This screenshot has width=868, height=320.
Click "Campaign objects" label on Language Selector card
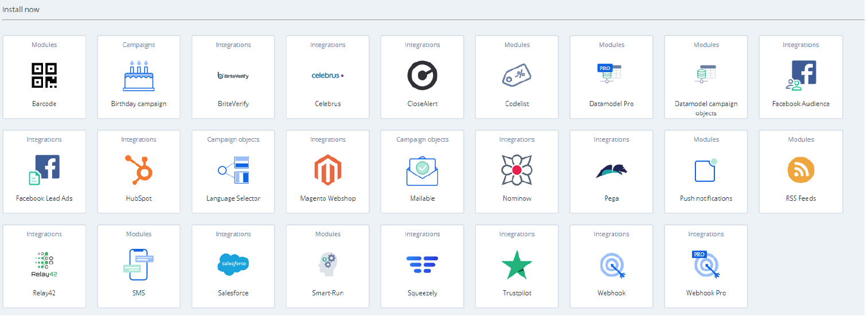[x=233, y=140]
